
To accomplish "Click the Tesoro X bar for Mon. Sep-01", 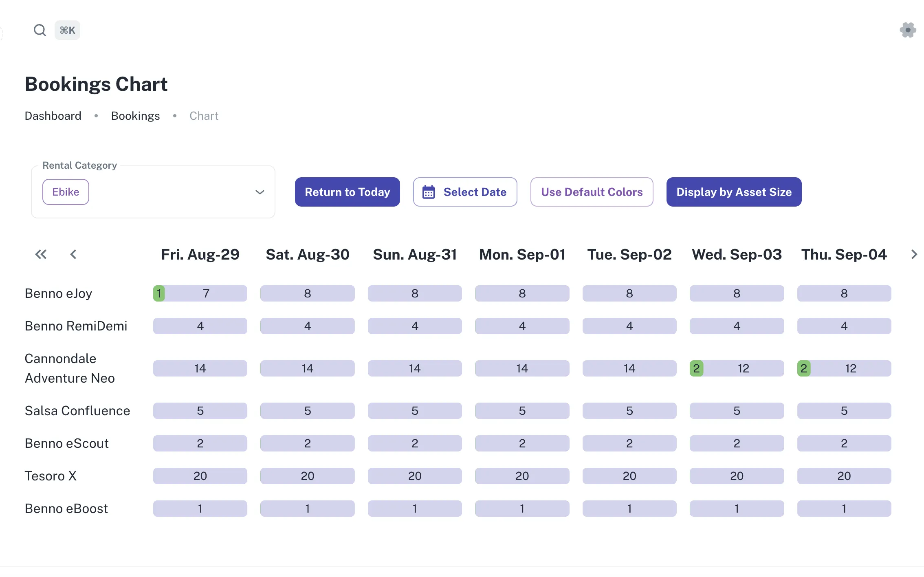I will [522, 476].
